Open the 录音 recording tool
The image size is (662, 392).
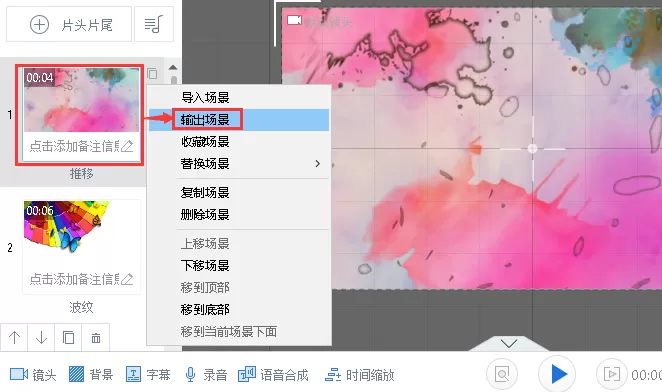pyautogui.click(x=206, y=375)
